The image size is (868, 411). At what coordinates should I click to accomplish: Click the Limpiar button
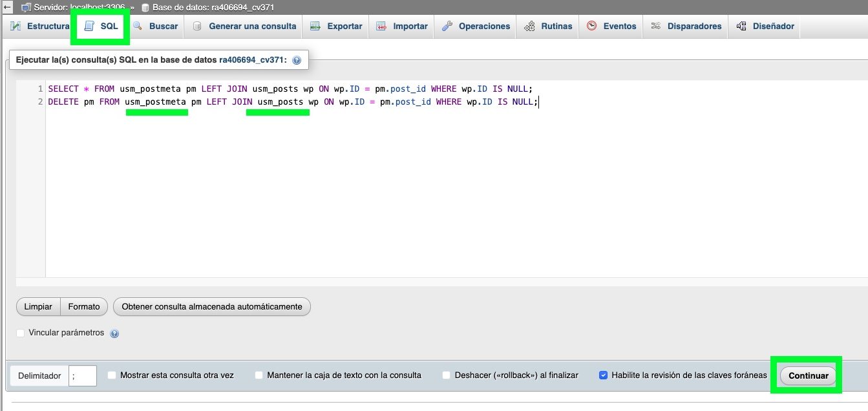coord(38,306)
